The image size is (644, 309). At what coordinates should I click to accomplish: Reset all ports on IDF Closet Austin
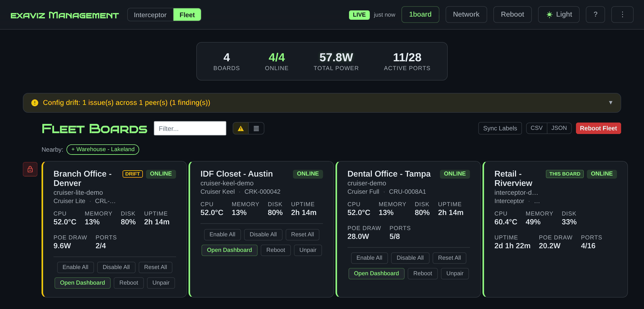302,235
